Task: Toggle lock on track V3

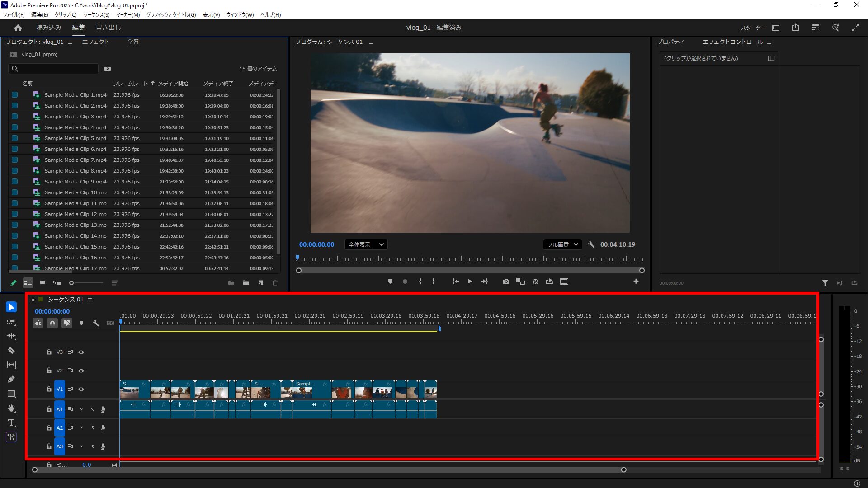Action: (x=49, y=352)
